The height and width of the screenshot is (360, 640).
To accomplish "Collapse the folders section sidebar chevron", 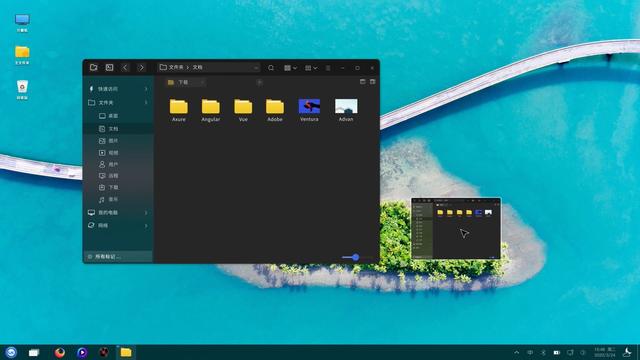I will click(x=146, y=102).
